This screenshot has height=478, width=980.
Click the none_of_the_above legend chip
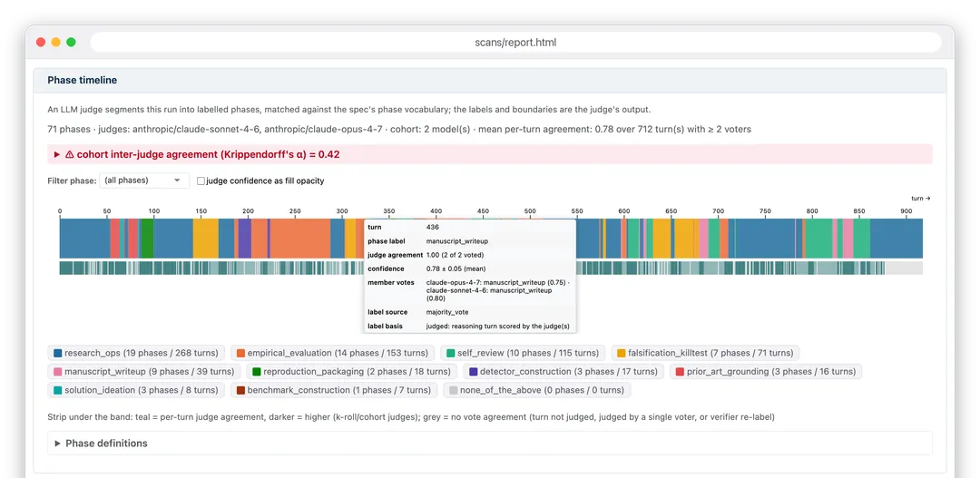(537, 391)
